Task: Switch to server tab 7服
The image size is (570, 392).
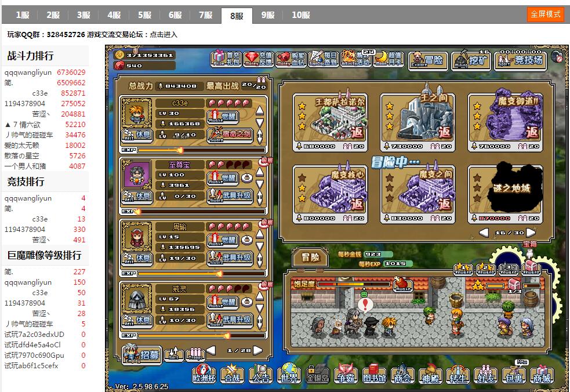Action: 206,15
